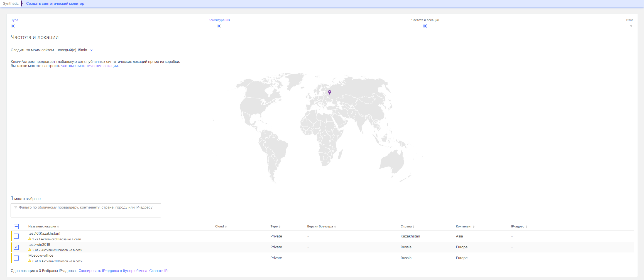
Task: Go to the Конфигурация wizard step
Action: 219,26
